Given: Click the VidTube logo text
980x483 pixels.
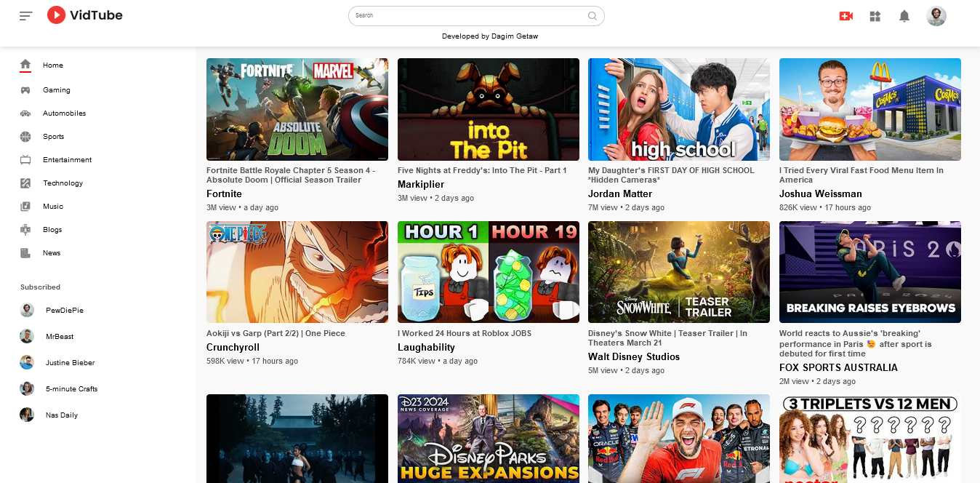Looking at the screenshot, I should tap(96, 15).
